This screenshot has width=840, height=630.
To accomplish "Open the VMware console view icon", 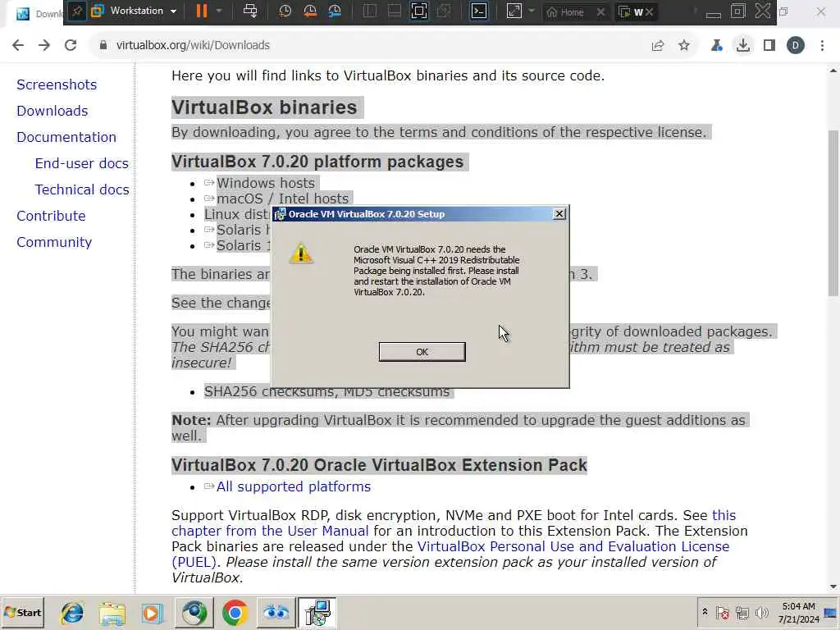I will 479,11.
